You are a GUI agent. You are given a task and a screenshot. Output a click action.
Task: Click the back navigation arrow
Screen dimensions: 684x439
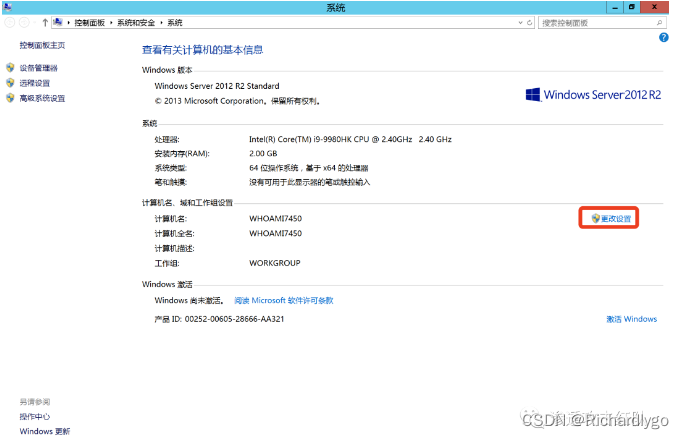coord(10,22)
